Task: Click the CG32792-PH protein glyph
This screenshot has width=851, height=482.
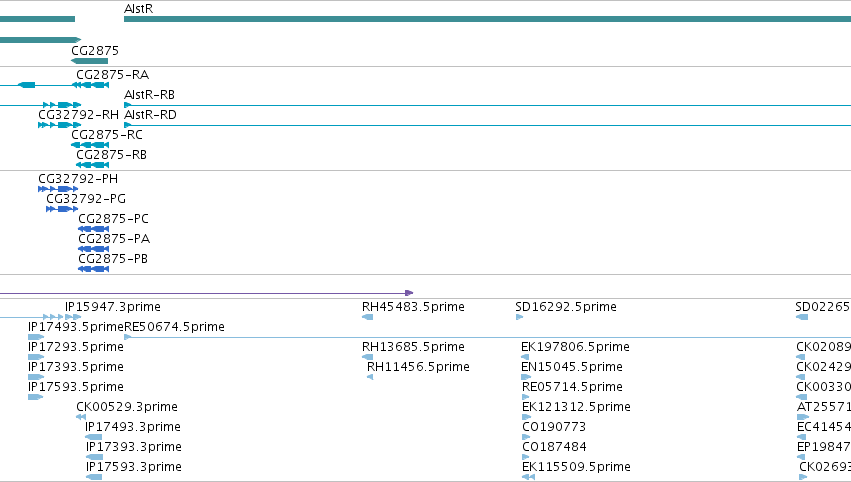Action: click(58, 189)
